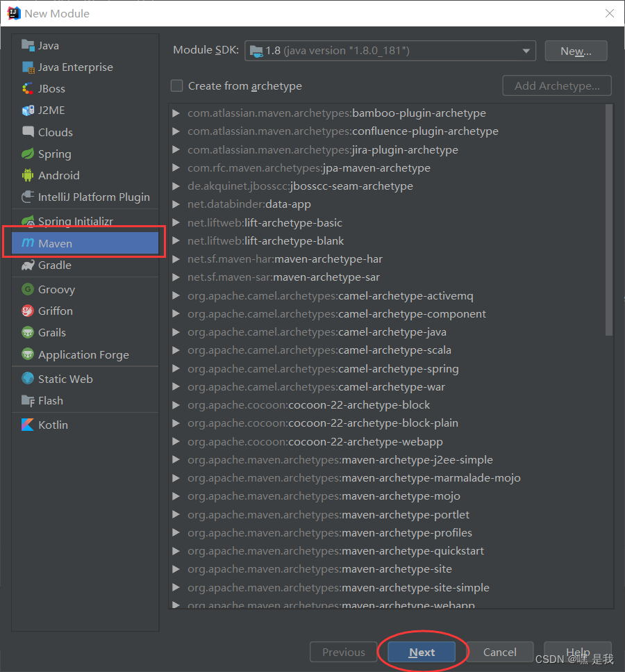This screenshot has width=625, height=672.
Task: Select Application Forge module type label
Action: (83, 355)
